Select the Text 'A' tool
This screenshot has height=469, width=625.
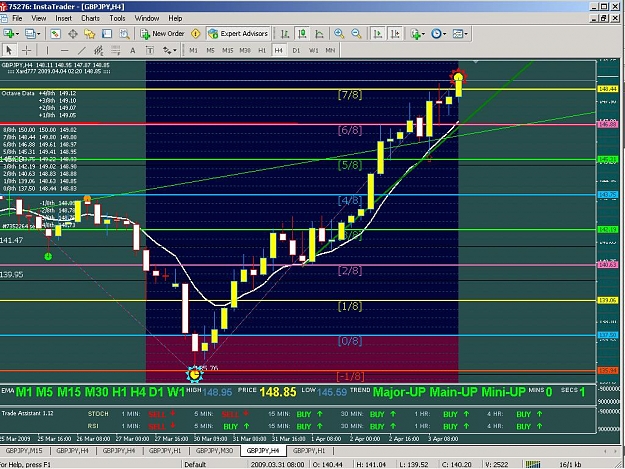[x=133, y=50]
